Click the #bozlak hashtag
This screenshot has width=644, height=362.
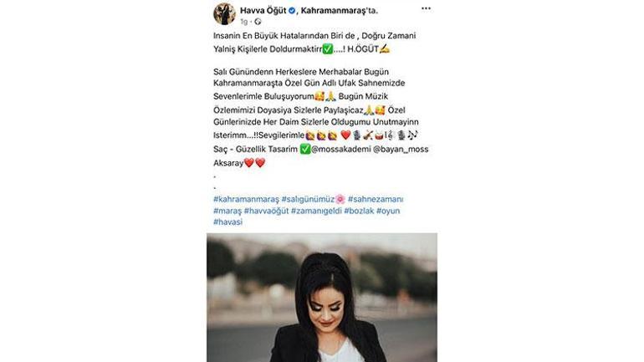pos(359,211)
